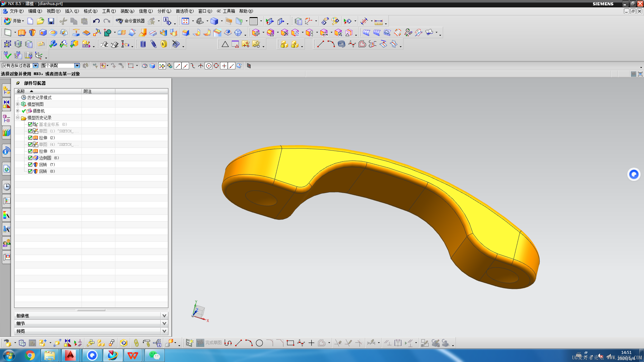Open Google Chrome from taskbar
644x362 pixels.
click(30, 355)
